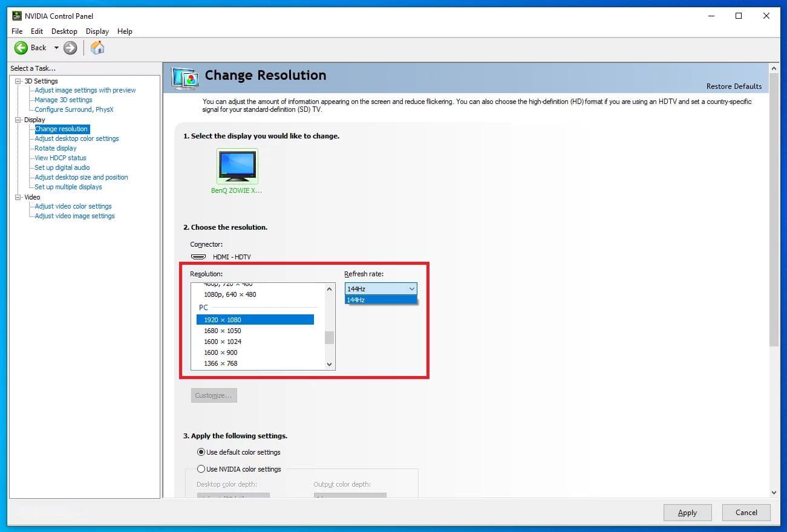Collapse the 3D Settings tree node
The image size is (787, 532).
coord(18,81)
